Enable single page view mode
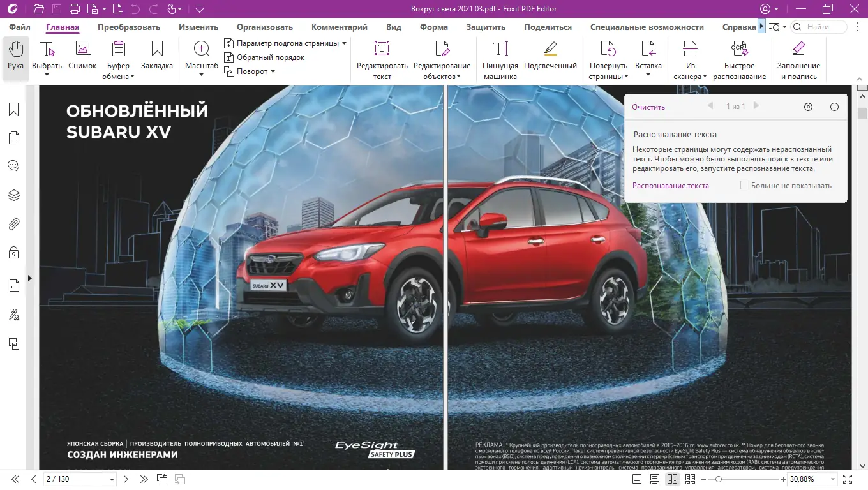 637,479
